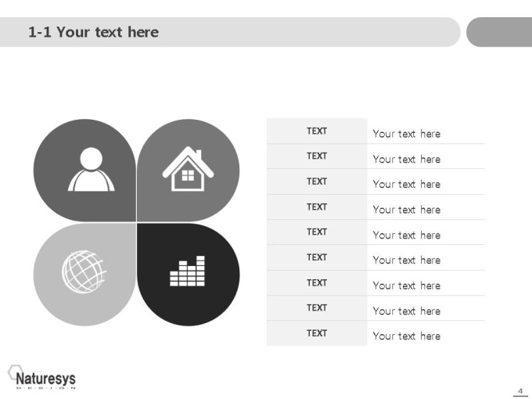Click the dark gray rounded header tab
This screenshot has width=532, height=399.
pyautogui.click(x=499, y=32)
